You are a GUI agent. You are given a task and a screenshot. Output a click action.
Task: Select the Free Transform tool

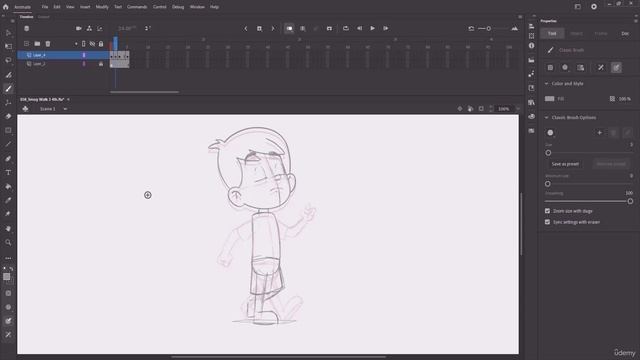click(8, 47)
